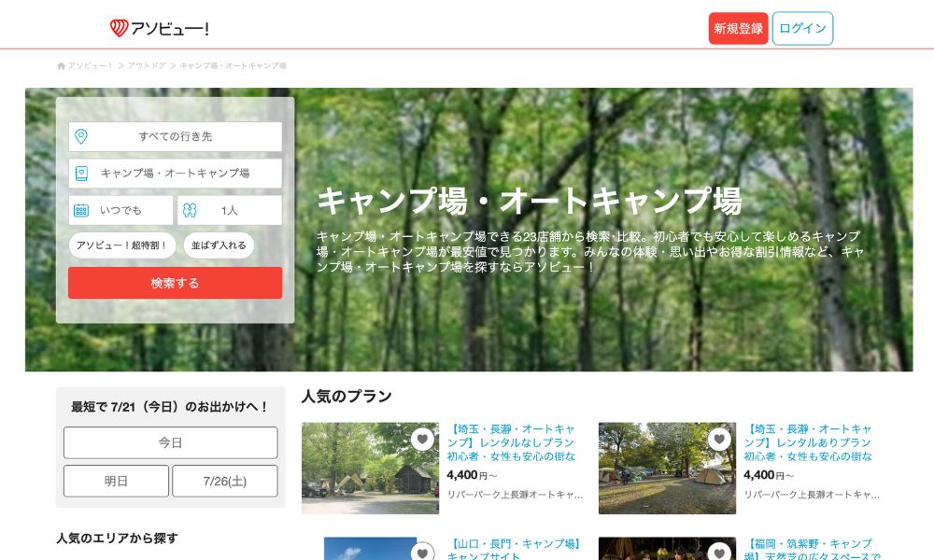Click the activity category book icon
Viewport: 934px width, 560px height.
tap(81, 173)
